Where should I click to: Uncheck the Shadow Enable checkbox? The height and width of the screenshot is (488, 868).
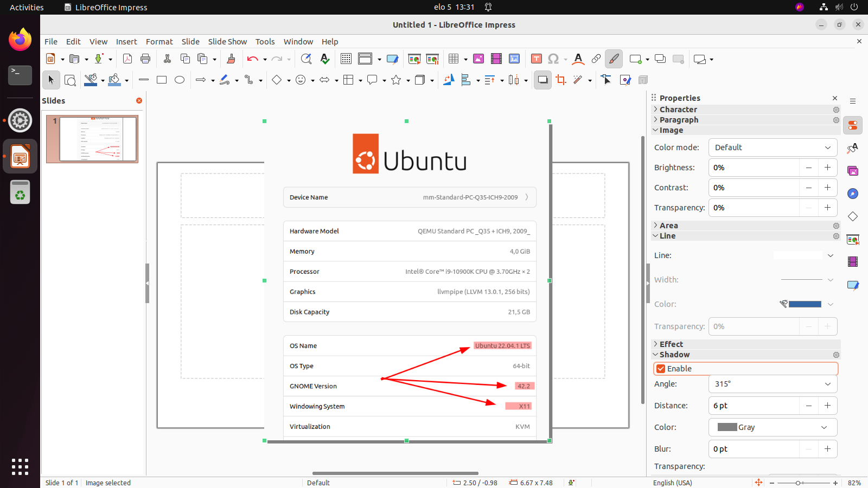(x=661, y=369)
